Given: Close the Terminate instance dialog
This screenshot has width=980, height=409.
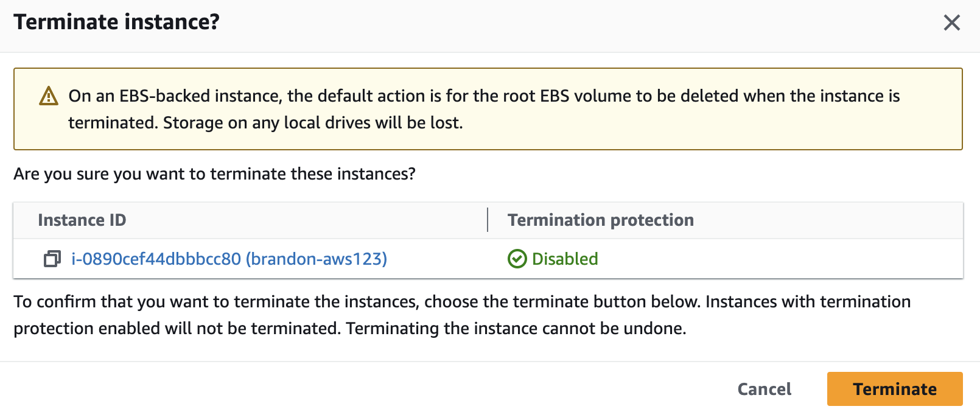Looking at the screenshot, I should point(951,23).
